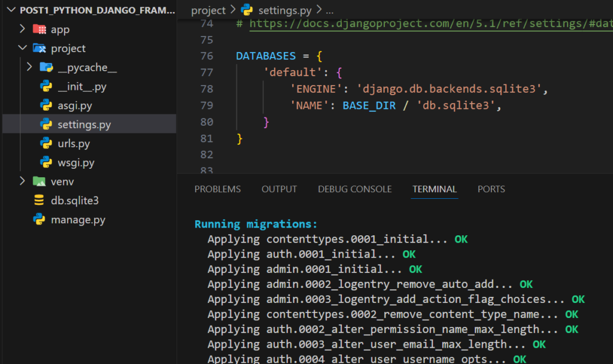Click the project breadcrumb segment
The width and height of the screenshot is (613, 364).
point(208,11)
